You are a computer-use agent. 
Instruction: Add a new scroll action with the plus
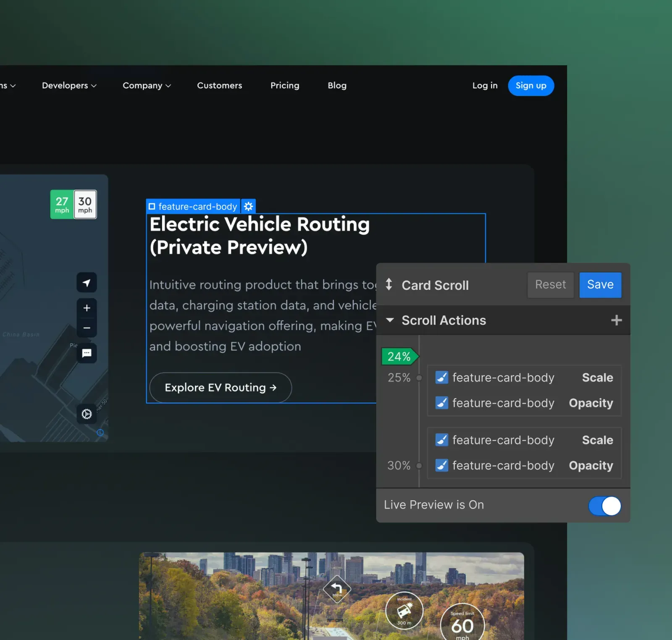[616, 320]
